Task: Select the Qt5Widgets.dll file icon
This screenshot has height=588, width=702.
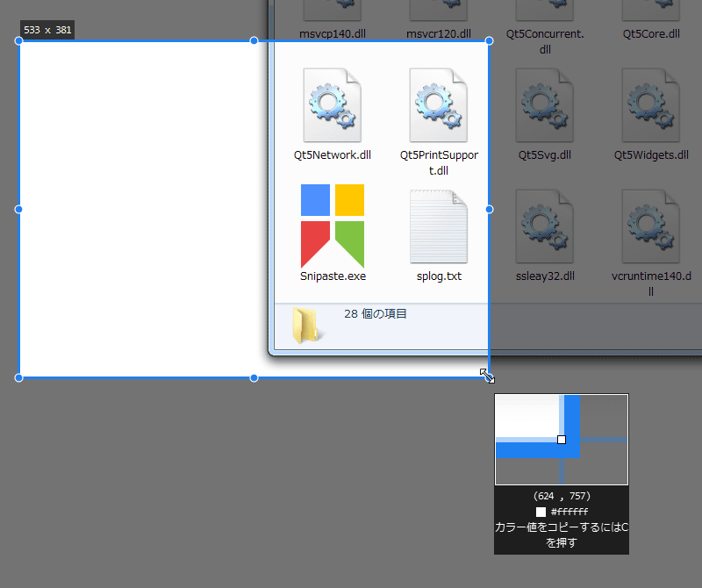Action: click(650, 104)
